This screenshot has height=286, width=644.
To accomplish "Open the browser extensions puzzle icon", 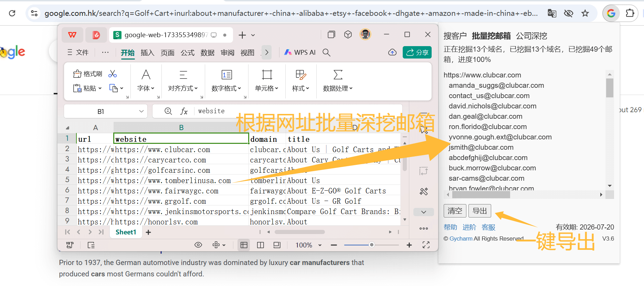I will click(630, 13).
